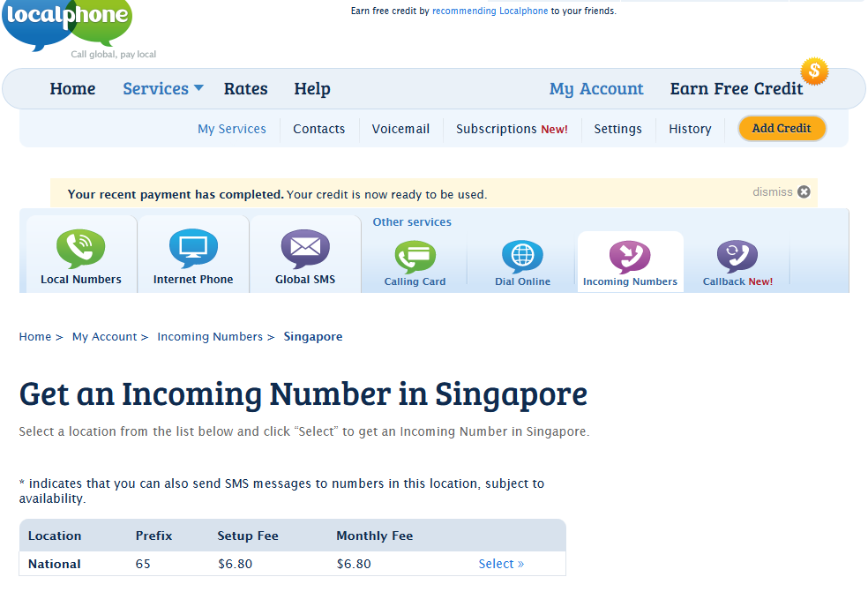
Task: Click the Call global, pay local tagline
Action: 114,55
